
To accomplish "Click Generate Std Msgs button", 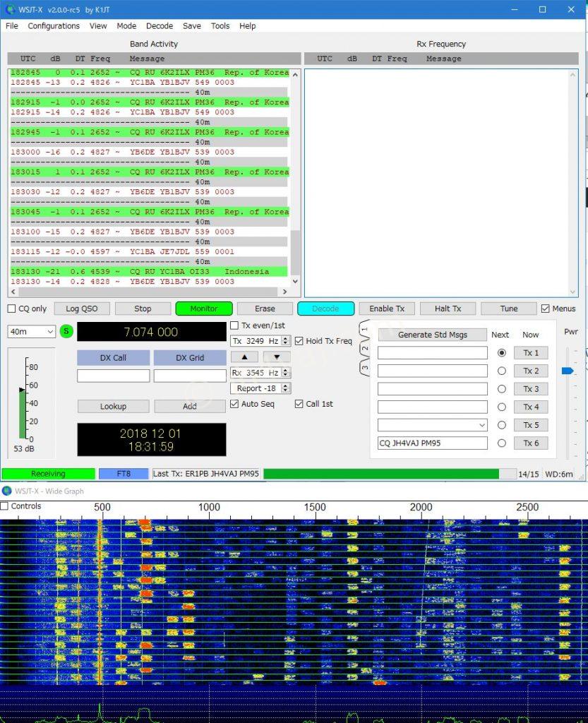I will [x=432, y=334].
